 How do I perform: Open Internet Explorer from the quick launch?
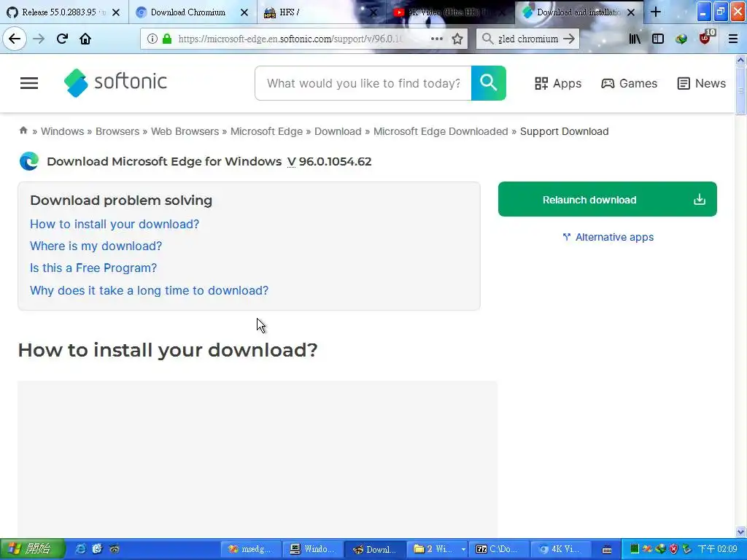pos(81,548)
